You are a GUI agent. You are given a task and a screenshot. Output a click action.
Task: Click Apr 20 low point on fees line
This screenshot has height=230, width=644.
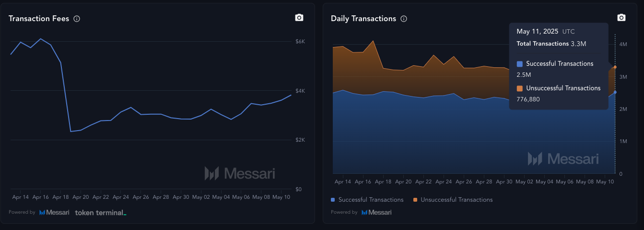tap(70, 131)
